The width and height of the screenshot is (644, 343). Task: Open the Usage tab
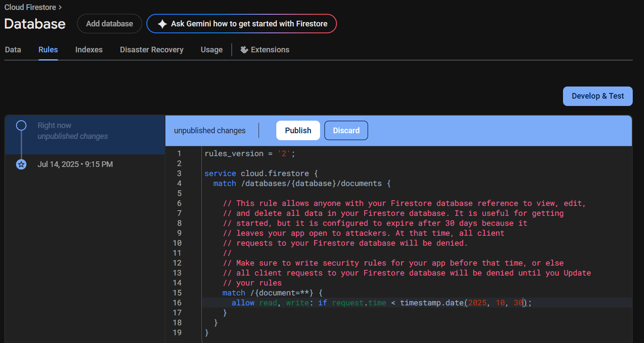(x=211, y=50)
